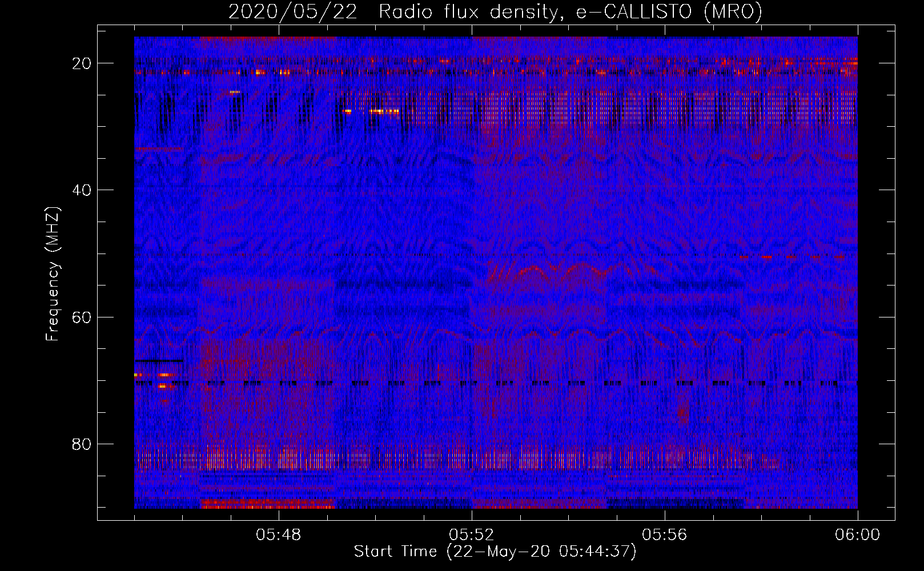
Task: Click the '20' frequency tick label
Action: coord(82,63)
